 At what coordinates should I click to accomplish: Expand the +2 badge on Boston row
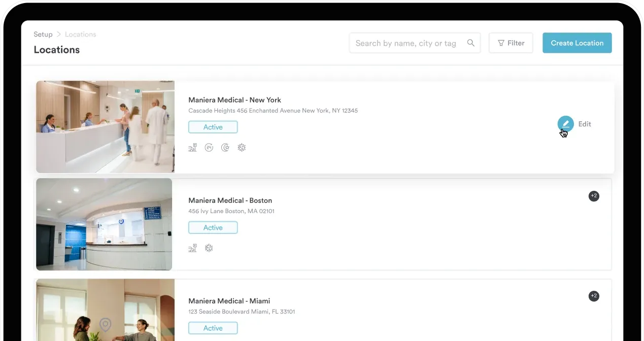click(x=594, y=196)
